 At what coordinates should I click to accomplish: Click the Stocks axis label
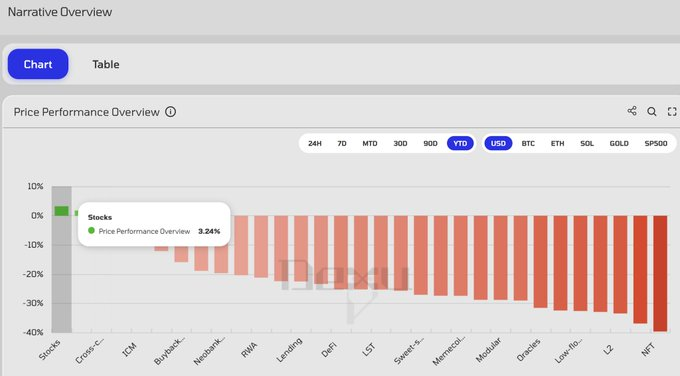49,350
